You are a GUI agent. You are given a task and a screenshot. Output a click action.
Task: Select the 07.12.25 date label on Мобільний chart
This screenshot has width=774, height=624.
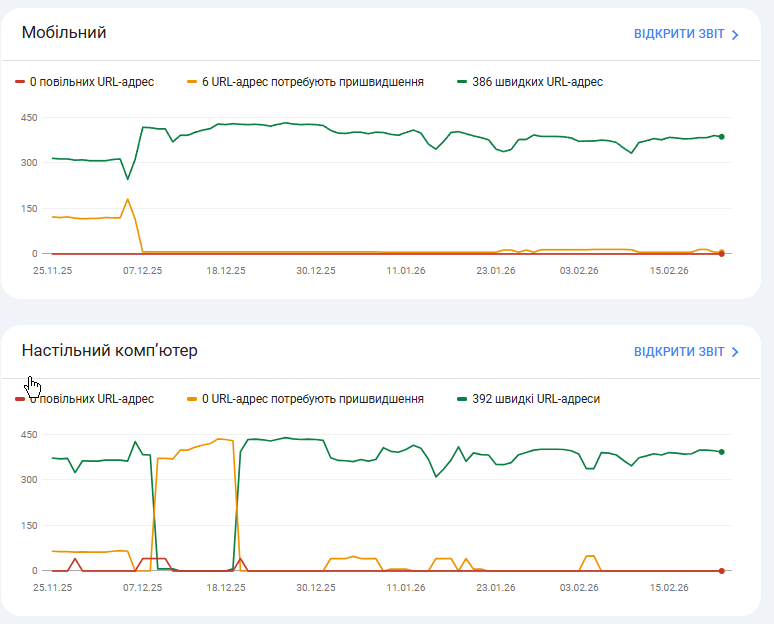[142, 270]
